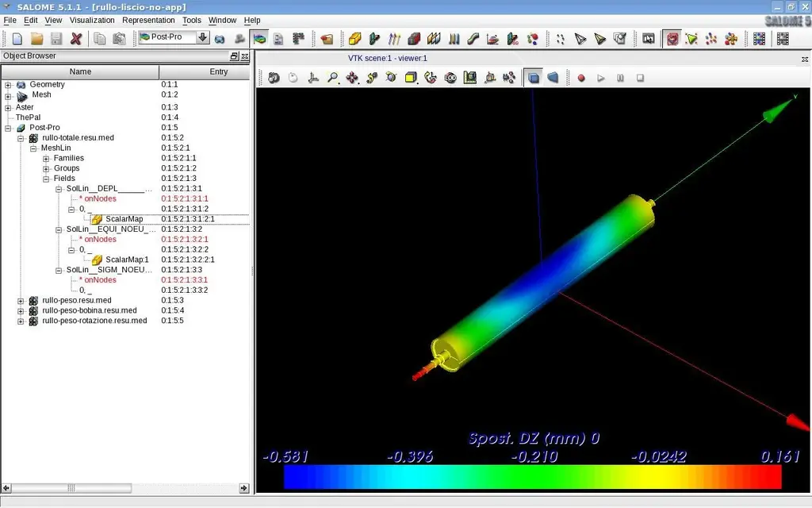Click Dump View icon in viewer toolbar
This screenshot has width=812, height=508.
pos(274,78)
